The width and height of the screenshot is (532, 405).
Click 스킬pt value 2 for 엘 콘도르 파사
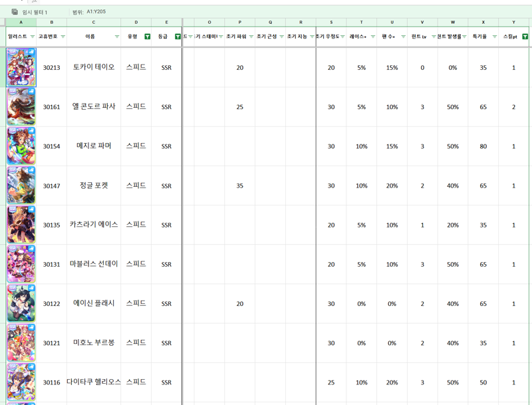513,107
